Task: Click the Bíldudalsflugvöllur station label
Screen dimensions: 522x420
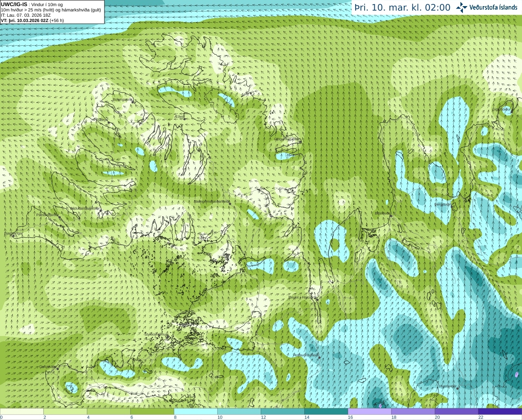Action: 85,208
